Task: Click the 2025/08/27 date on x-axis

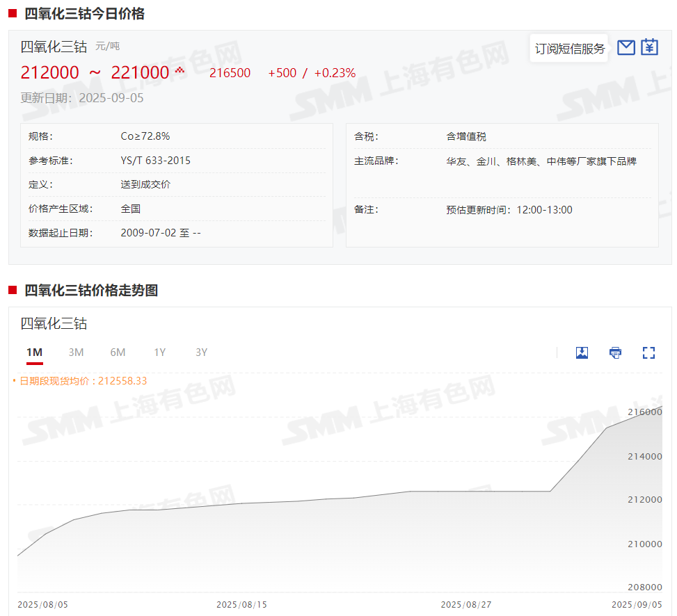Action: coord(466,604)
